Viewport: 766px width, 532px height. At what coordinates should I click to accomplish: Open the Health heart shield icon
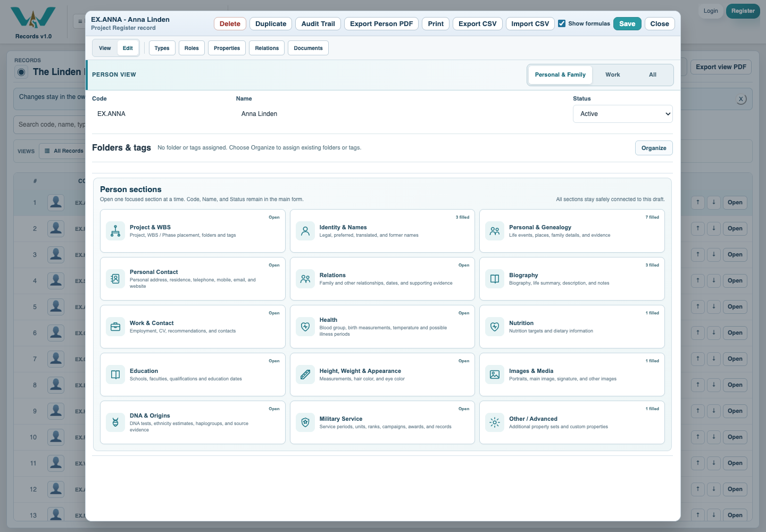(305, 327)
